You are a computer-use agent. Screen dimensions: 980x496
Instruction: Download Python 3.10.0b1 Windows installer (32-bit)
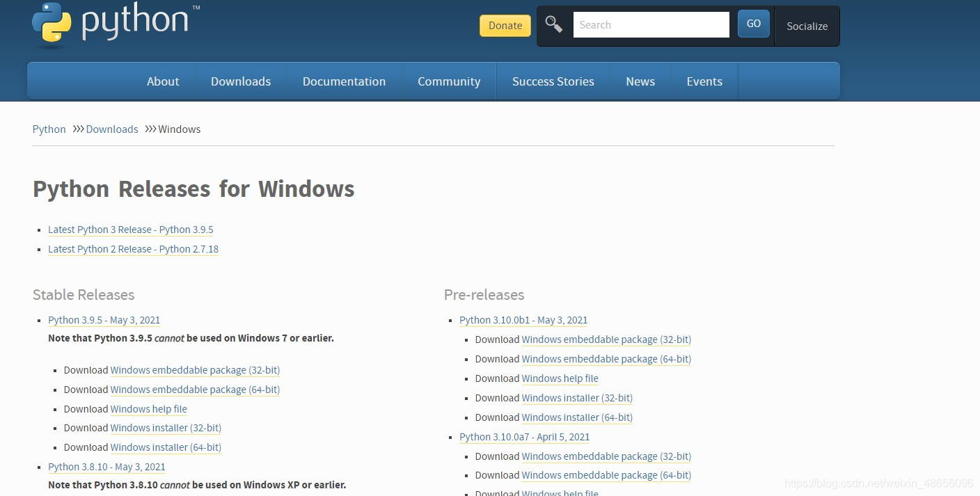tap(577, 398)
